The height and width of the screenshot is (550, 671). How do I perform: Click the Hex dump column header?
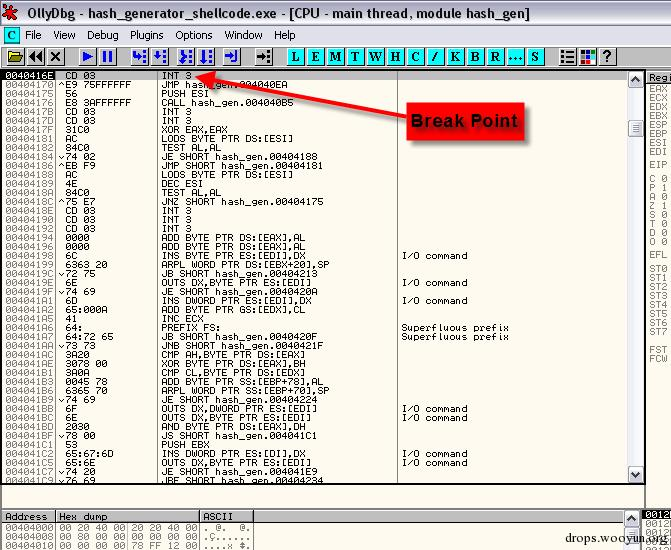tap(128, 516)
